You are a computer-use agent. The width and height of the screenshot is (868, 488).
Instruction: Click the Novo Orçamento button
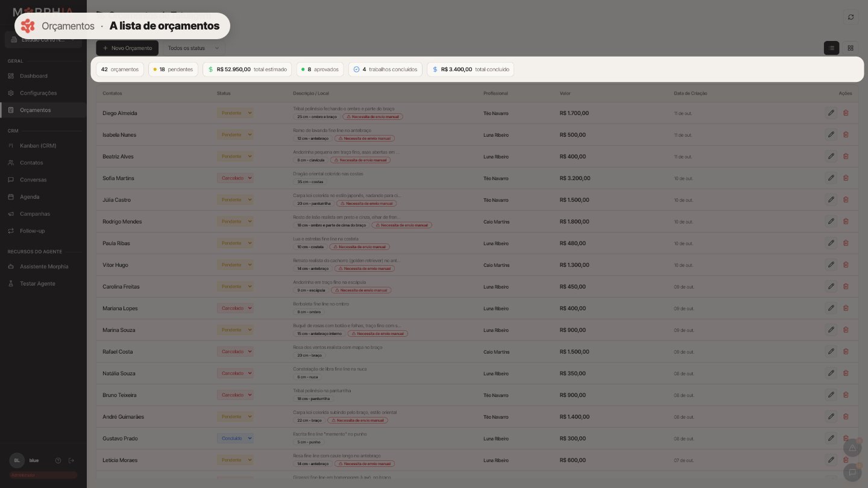point(127,48)
